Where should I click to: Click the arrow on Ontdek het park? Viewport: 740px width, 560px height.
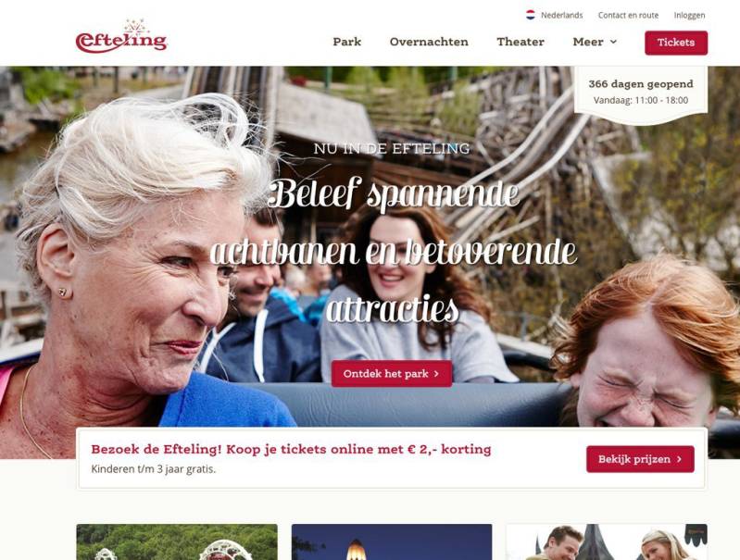[x=436, y=374]
